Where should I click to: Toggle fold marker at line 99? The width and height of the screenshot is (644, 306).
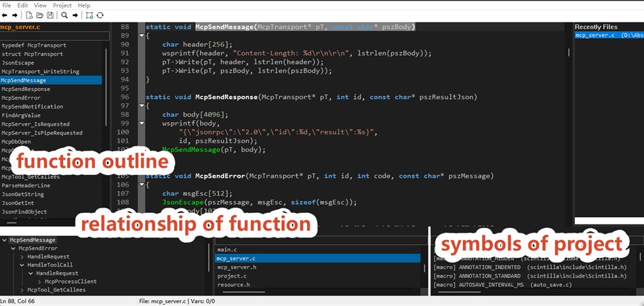pyautogui.click(x=142, y=123)
